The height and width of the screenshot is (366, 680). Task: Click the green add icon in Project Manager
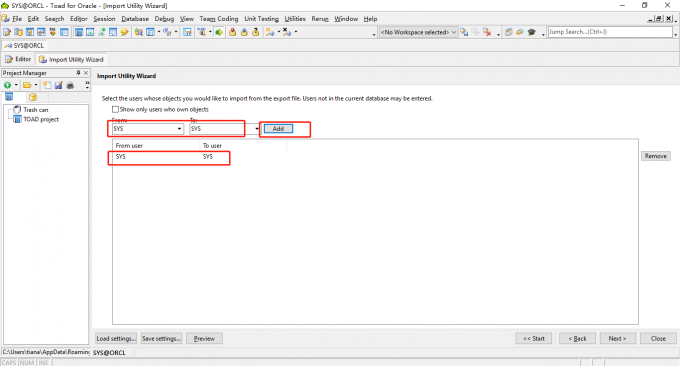pos(7,85)
